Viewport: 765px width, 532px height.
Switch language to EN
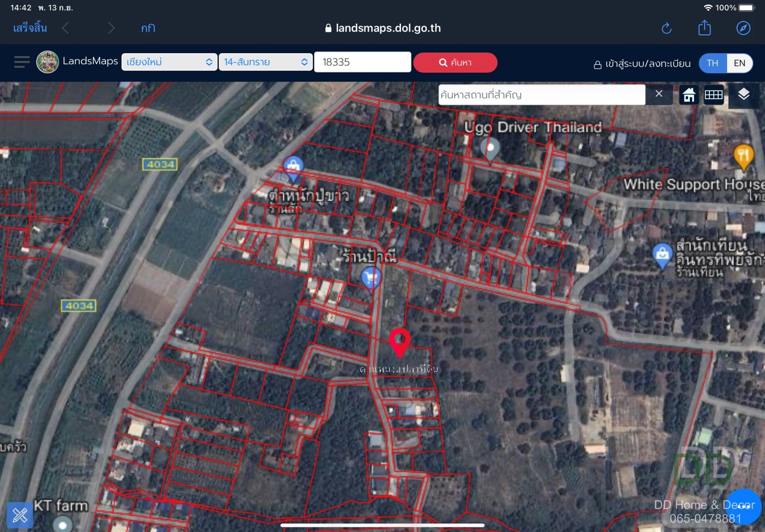click(x=739, y=63)
